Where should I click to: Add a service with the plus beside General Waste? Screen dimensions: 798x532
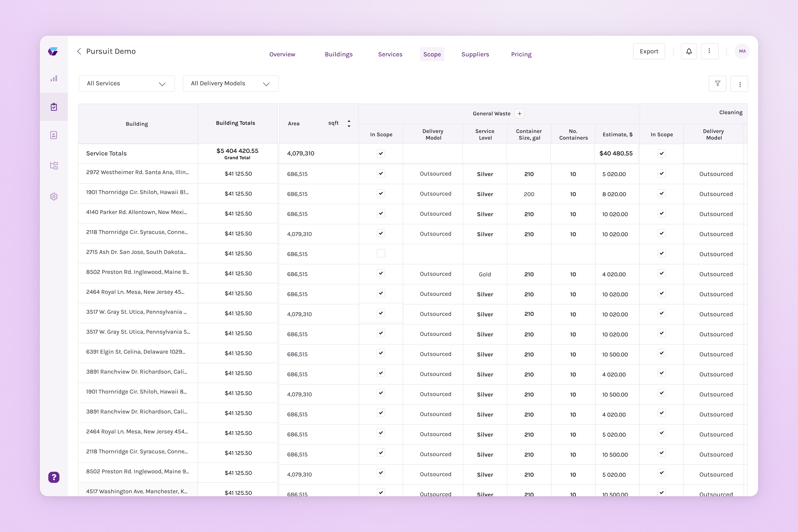520,113
